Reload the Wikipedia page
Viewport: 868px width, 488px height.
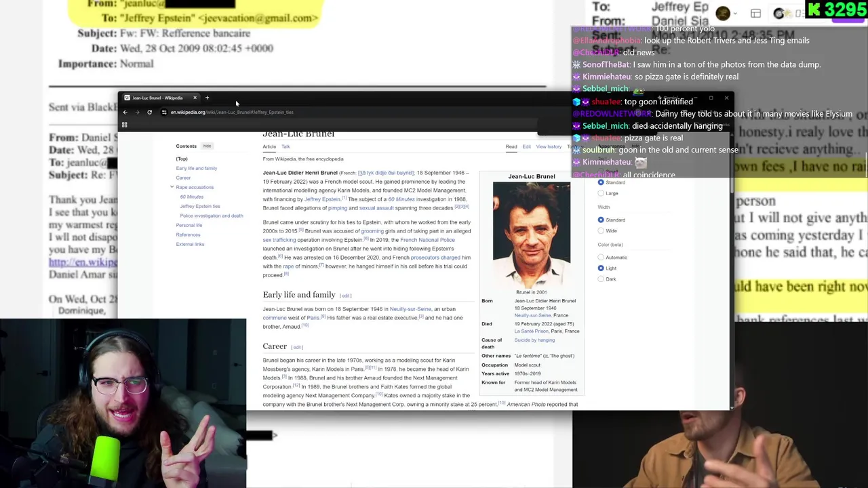click(x=149, y=112)
